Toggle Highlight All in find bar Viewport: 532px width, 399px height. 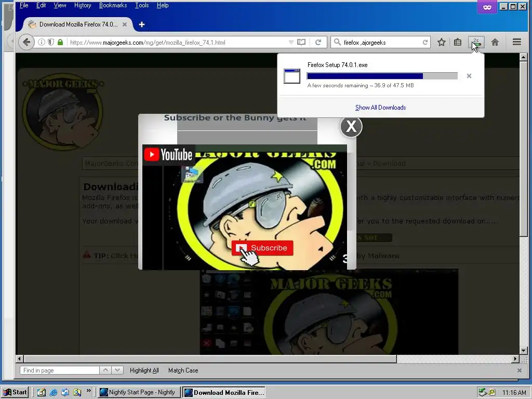tap(144, 370)
